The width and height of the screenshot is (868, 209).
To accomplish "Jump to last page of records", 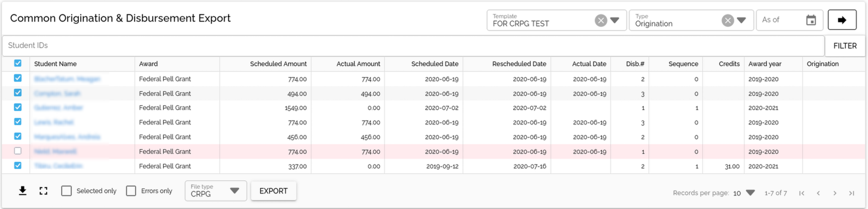I will click(851, 193).
